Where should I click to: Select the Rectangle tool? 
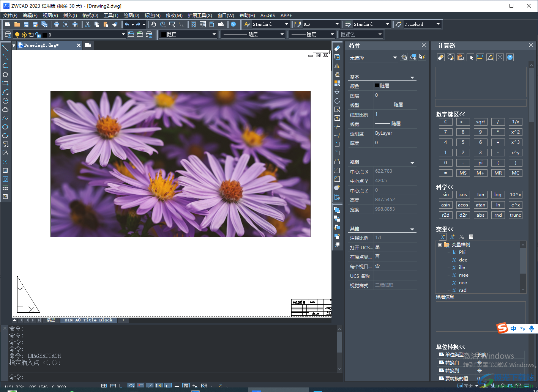coord(5,83)
